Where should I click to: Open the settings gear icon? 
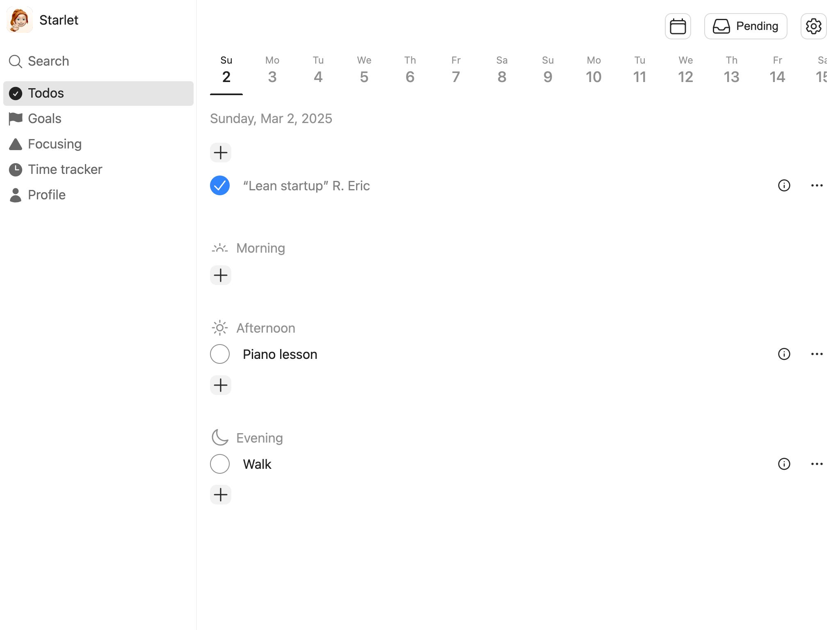tap(813, 26)
